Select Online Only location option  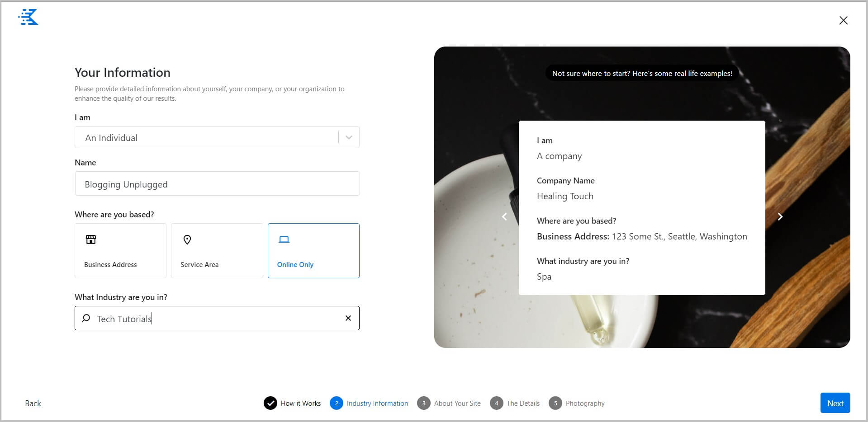tap(313, 251)
